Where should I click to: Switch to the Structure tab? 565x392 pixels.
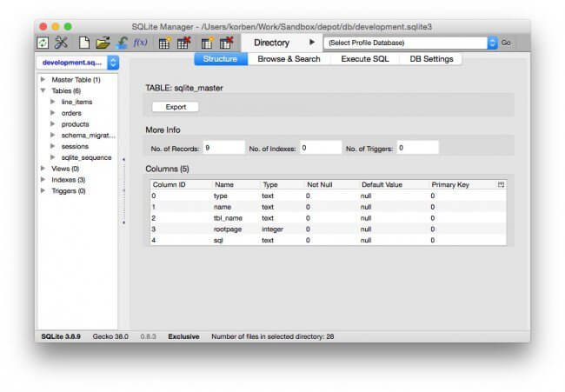pyautogui.click(x=220, y=59)
